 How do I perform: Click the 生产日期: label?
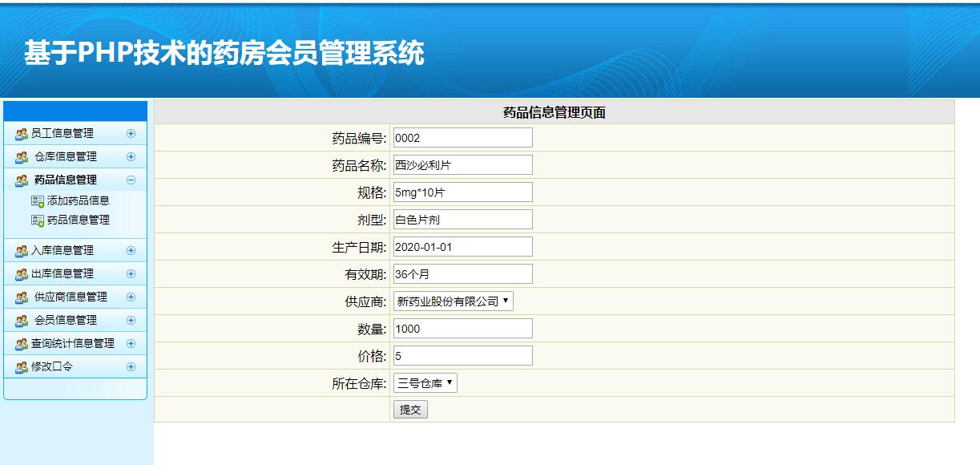pyautogui.click(x=360, y=247)
